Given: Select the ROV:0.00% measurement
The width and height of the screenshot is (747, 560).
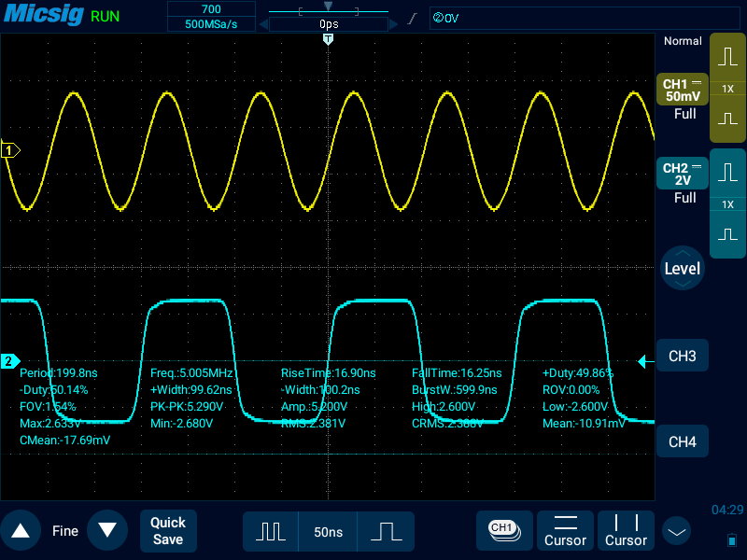Looking at the screenshot, I should click(x=571, y=389).
